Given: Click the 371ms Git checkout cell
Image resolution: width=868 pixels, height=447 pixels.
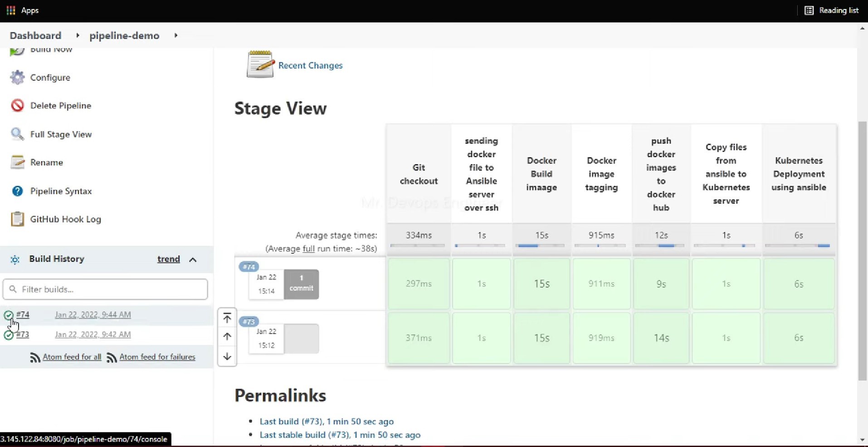Looking at the screenshot, I should point(419,338).
